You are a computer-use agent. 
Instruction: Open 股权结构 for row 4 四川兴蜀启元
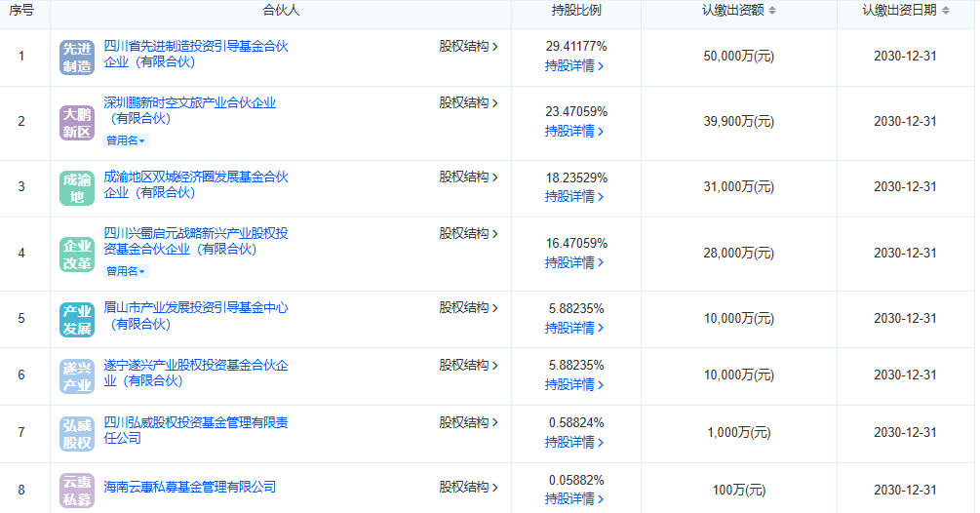point(468,234)
